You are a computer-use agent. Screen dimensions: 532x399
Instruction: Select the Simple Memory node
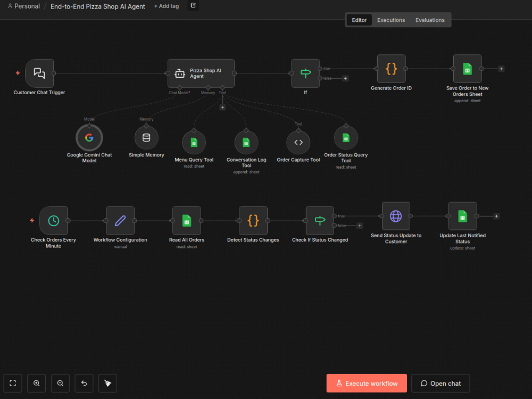click(x=146, y=137)
